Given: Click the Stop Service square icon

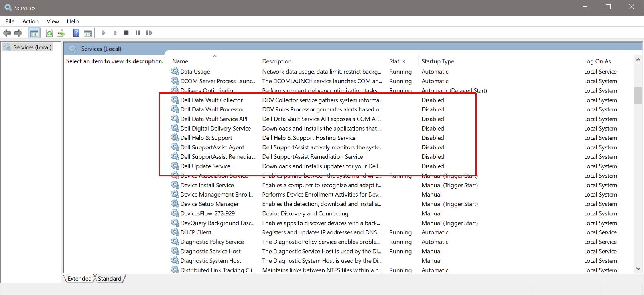Looking at the screenshot, I should click(126, 33).
